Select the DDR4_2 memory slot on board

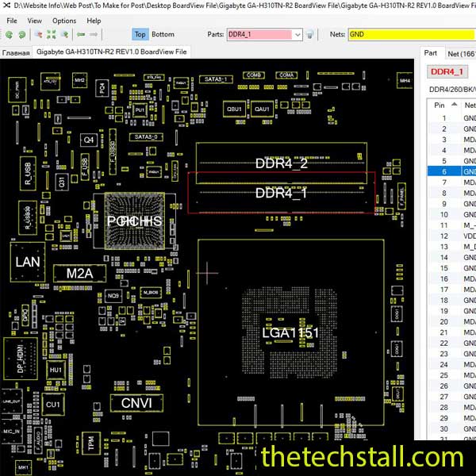282,163
